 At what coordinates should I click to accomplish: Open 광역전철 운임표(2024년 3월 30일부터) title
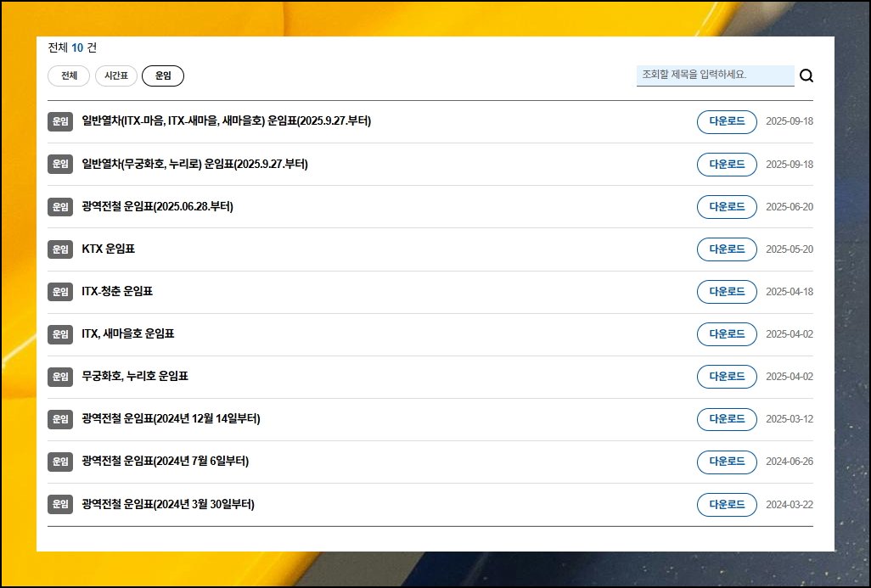coord(168,504)
